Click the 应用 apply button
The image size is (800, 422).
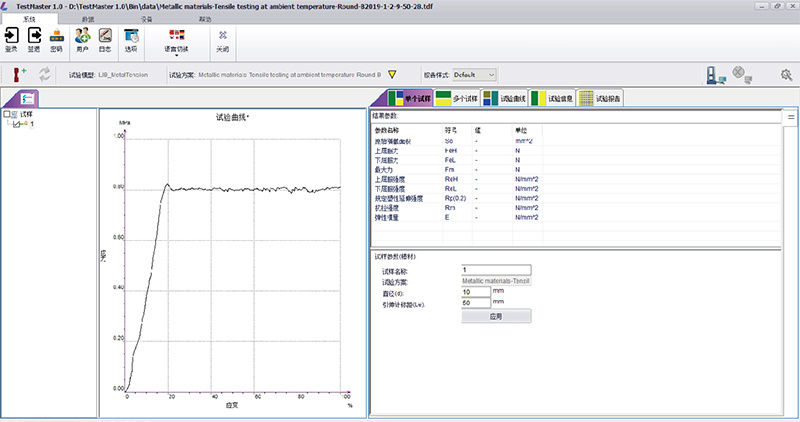click(x=495, y=316)
